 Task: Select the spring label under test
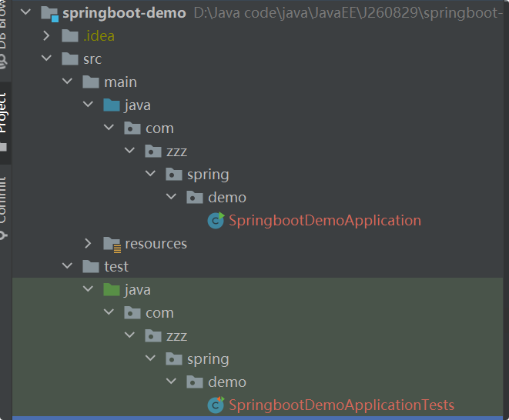tap(208, 360)
